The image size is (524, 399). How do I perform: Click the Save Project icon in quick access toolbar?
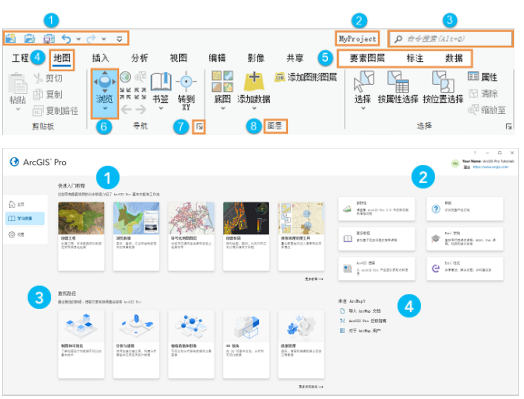point(49,39)
